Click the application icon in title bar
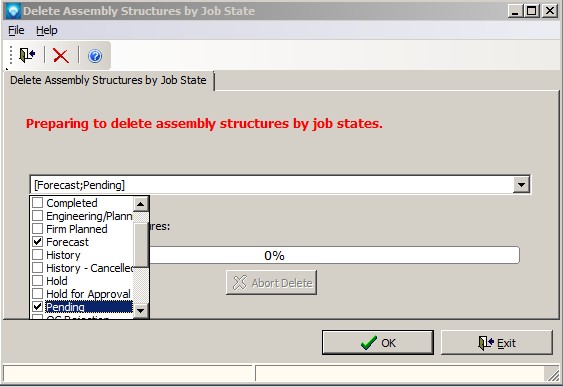The image size is (563, 387). point(13,11)
